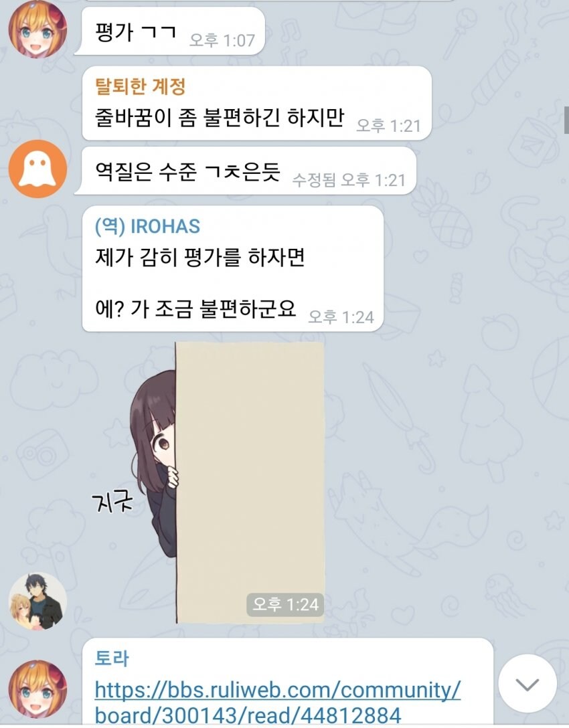
Task: Tap the 수정됨 오후 1:21 edited label
Action: 349,180
